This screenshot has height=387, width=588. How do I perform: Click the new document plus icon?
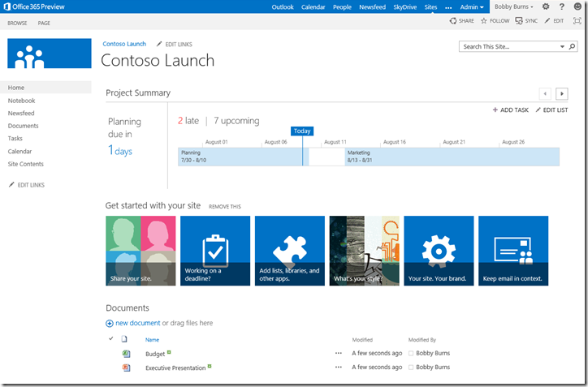110,323
